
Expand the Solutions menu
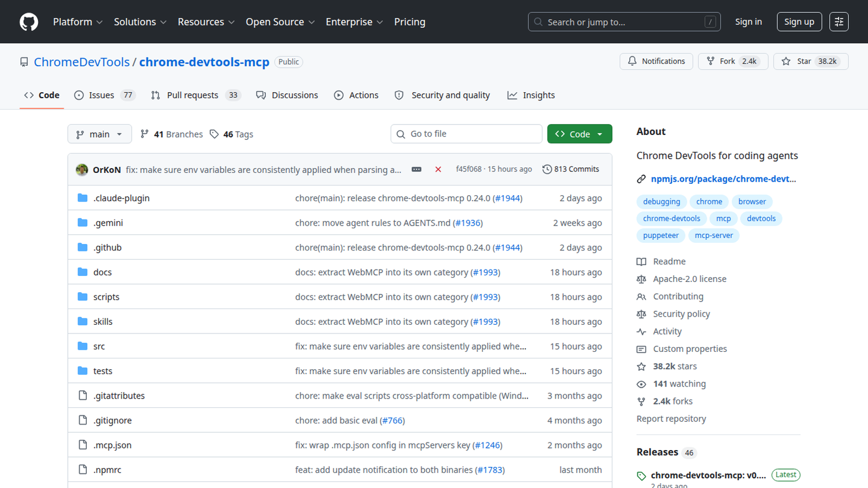[x=140, y=22]
